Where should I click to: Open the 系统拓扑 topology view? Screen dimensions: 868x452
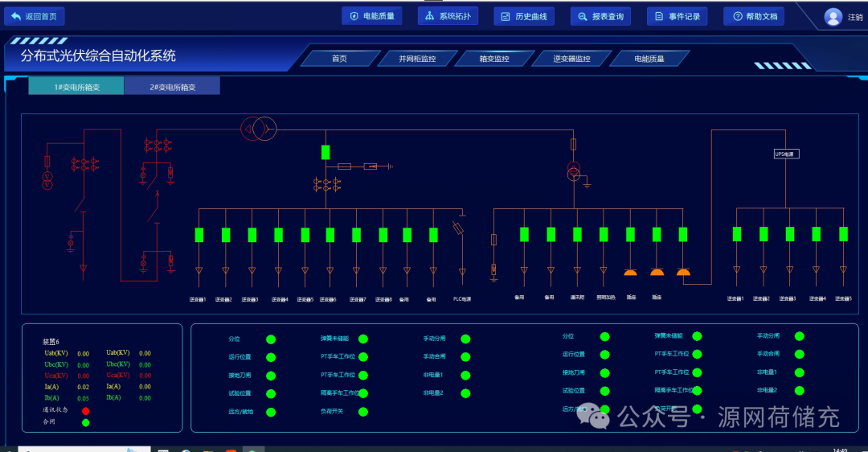click(448, 16)
